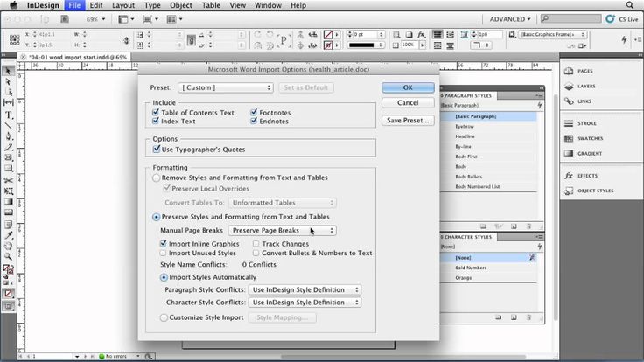Click the stroke color swatch in Control panel

point(328,45)
